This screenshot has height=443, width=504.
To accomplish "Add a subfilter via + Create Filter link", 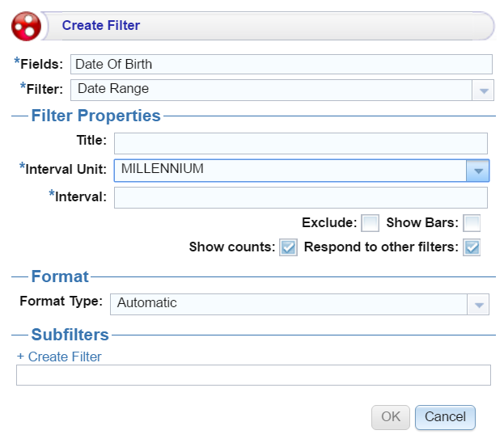I will pos(59,357).
